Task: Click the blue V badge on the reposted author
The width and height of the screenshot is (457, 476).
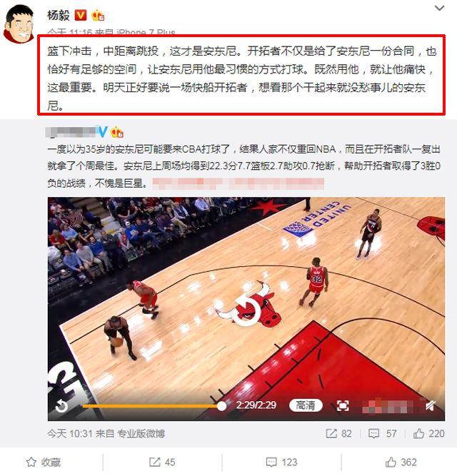Action: pos(103,132)
